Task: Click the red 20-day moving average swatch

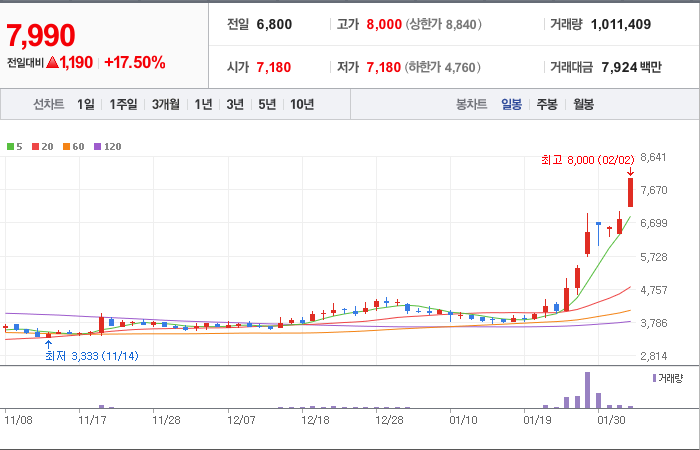Action: [35, 146]
